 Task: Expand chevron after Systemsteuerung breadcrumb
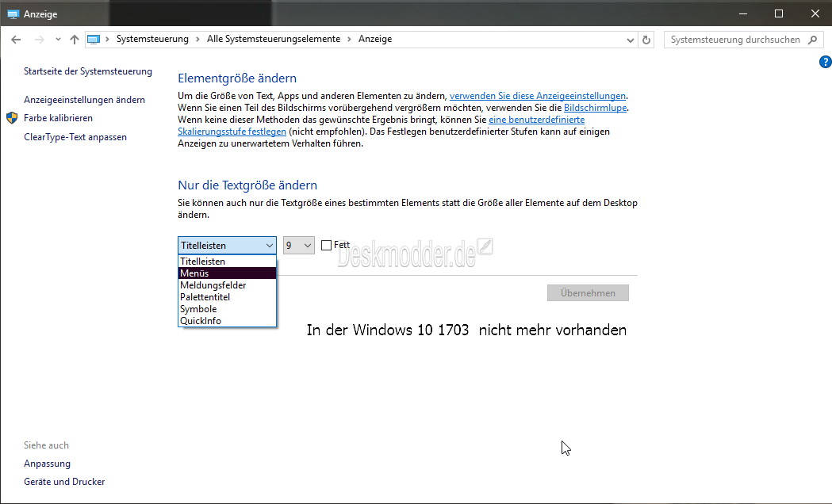tap(198, 39)
